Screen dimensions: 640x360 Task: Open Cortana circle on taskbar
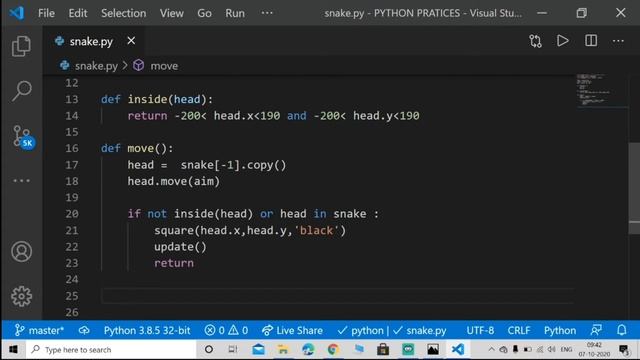[209, 350]
